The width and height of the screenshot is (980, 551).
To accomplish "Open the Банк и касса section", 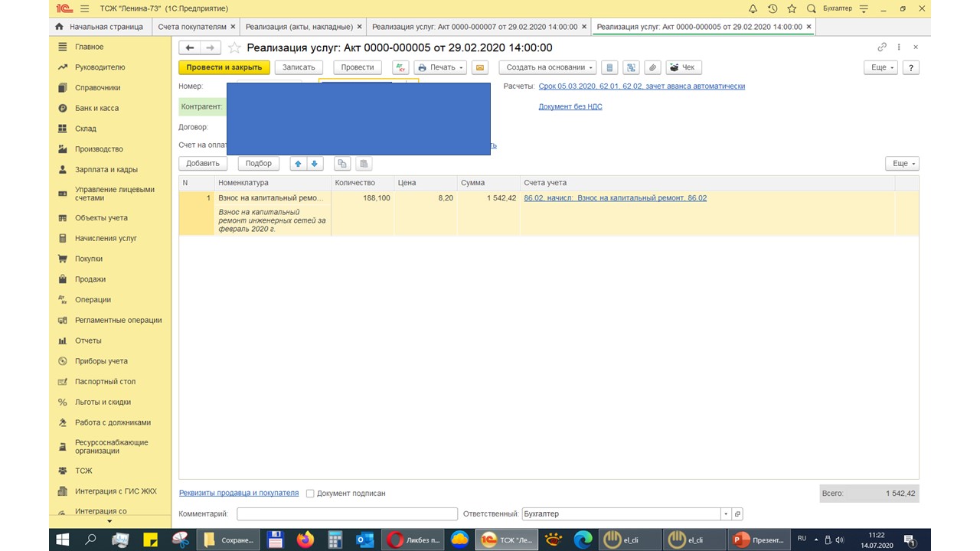I will [96, 108].
